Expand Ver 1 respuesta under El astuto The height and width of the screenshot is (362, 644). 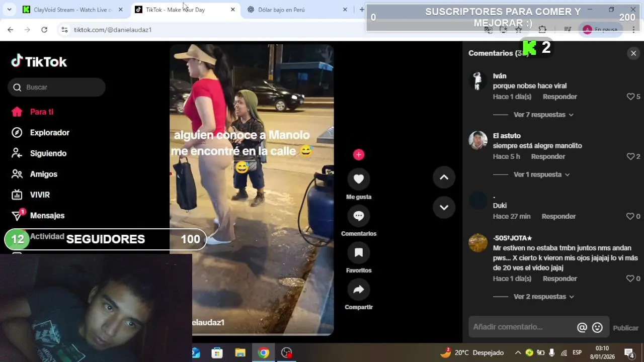tap(541, 174)
